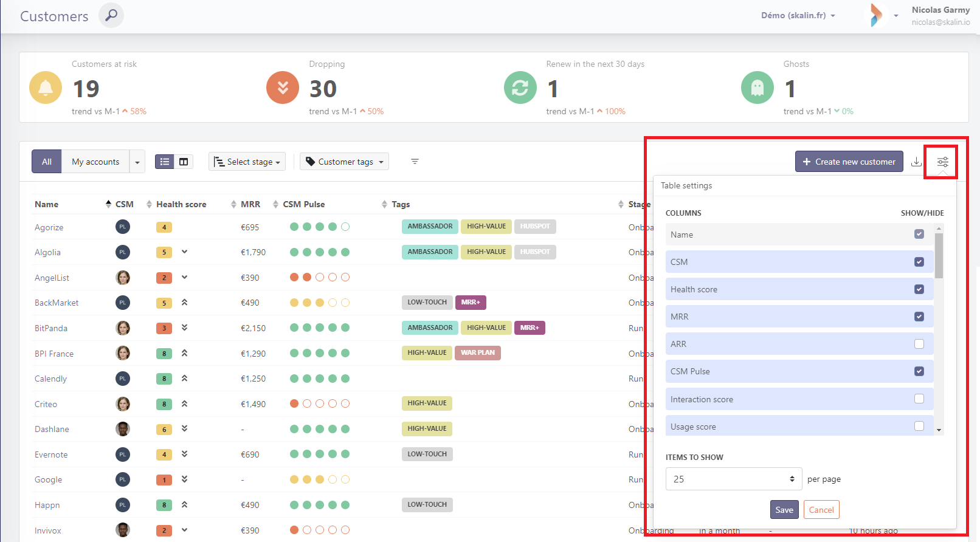This screenshot has width=980, height=542.
Task: Open the Customer tags dropdown
Action: pyautogui.click(x=344, y=162)
